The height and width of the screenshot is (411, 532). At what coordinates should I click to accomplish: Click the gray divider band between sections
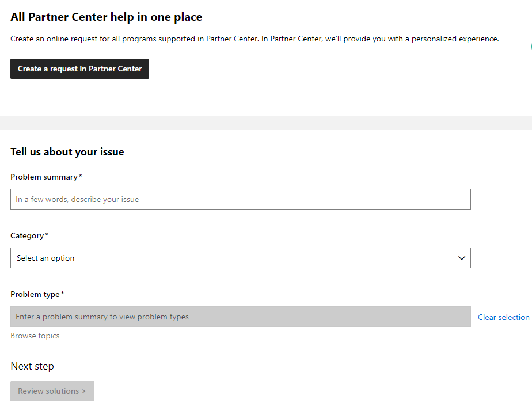[x=266, y=123]
